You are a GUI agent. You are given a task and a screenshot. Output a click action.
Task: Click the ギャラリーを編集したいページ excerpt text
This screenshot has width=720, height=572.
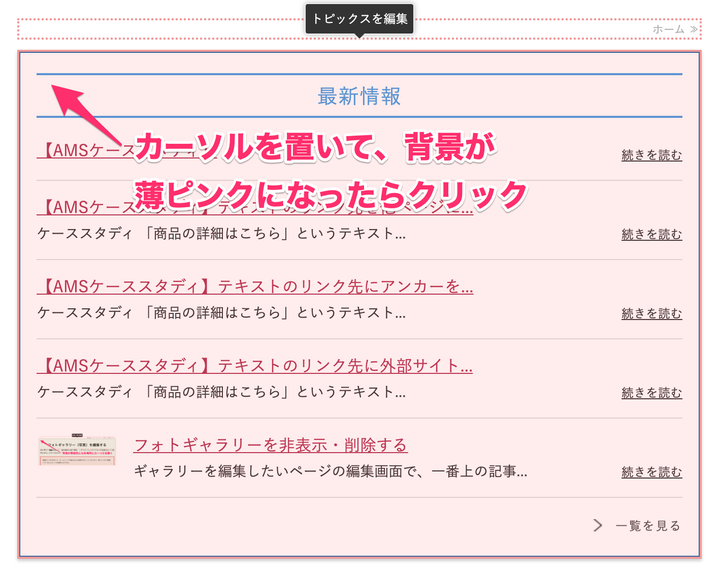click(330, 470)
